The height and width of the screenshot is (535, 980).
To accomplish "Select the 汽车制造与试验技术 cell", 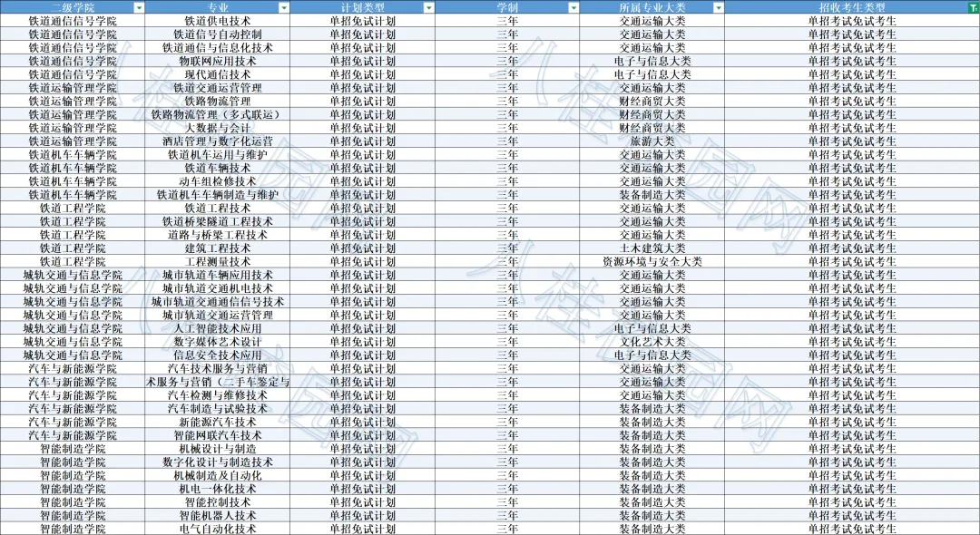I will tap(218, 409).
